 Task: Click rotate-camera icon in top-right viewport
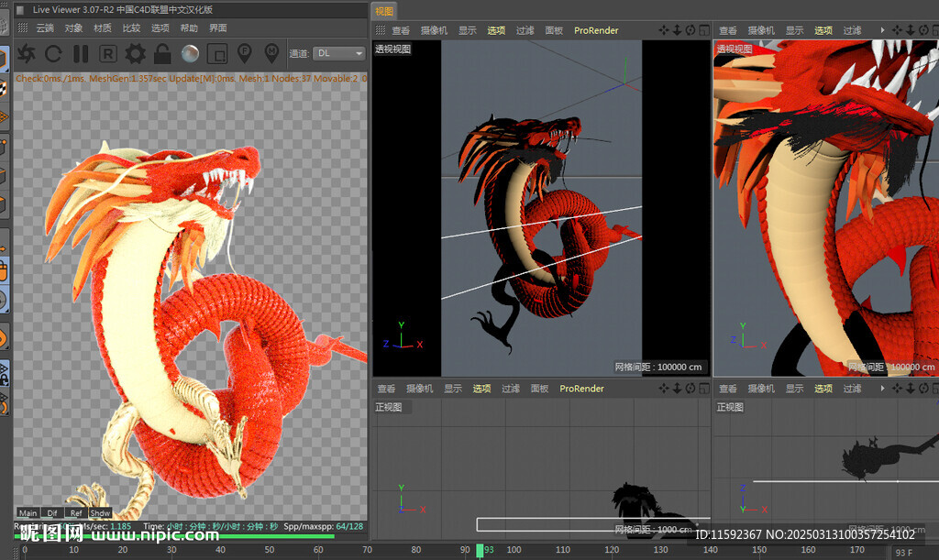(x=923, y=30)
